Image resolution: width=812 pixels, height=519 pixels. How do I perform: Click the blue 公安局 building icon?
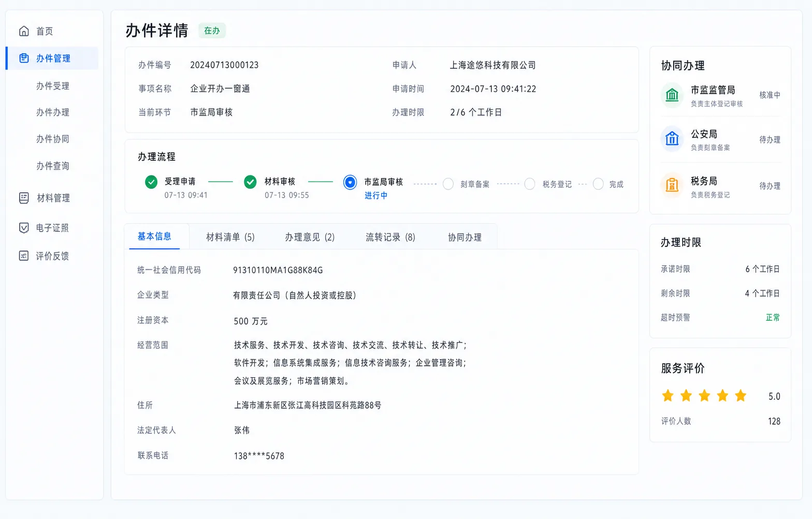(x=672, y=138)
